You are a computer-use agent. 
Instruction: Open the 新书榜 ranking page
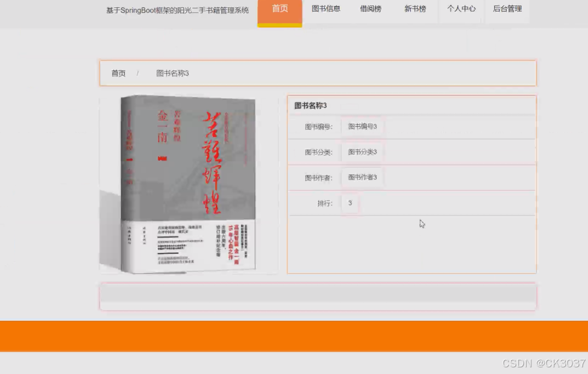[414, 9]
